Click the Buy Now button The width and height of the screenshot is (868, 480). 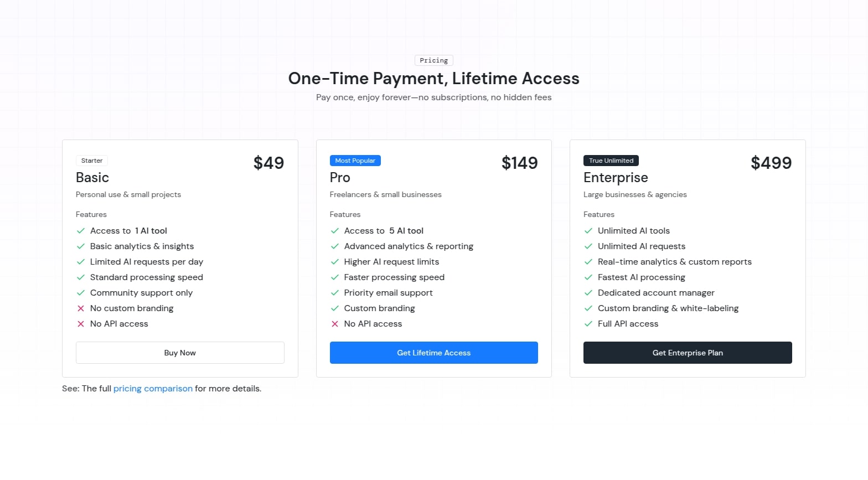180,353
